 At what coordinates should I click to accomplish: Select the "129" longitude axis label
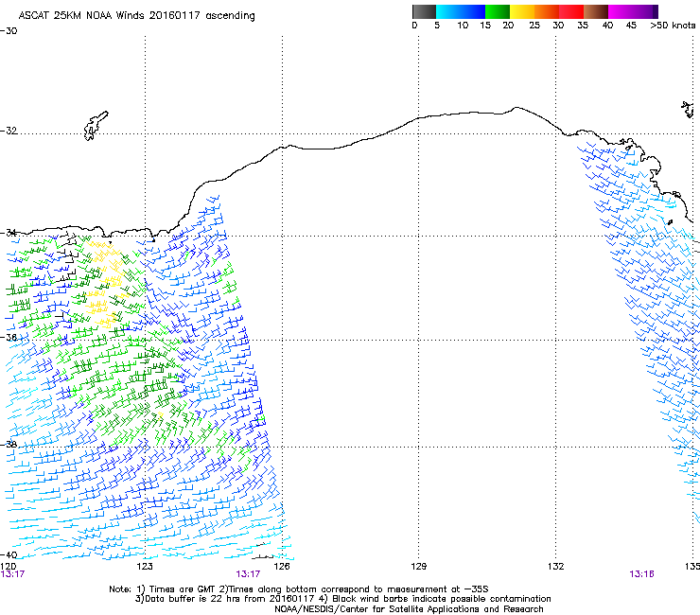click(418, 567)
